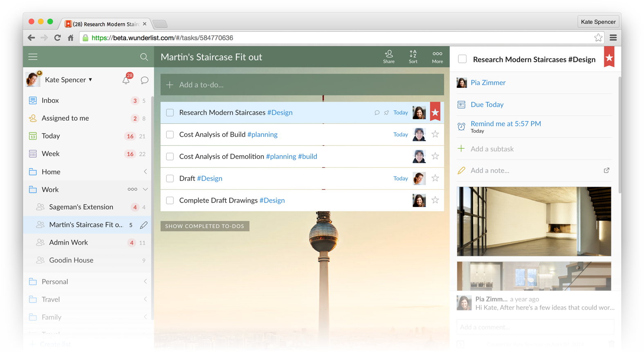Click Show Completed To-Dos button
The image size is (644, 352).
click(x=204, y=226)
